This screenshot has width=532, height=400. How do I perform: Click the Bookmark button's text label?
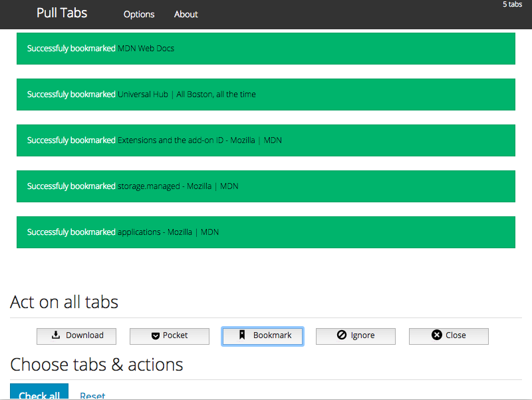click(x=272, y=335)
